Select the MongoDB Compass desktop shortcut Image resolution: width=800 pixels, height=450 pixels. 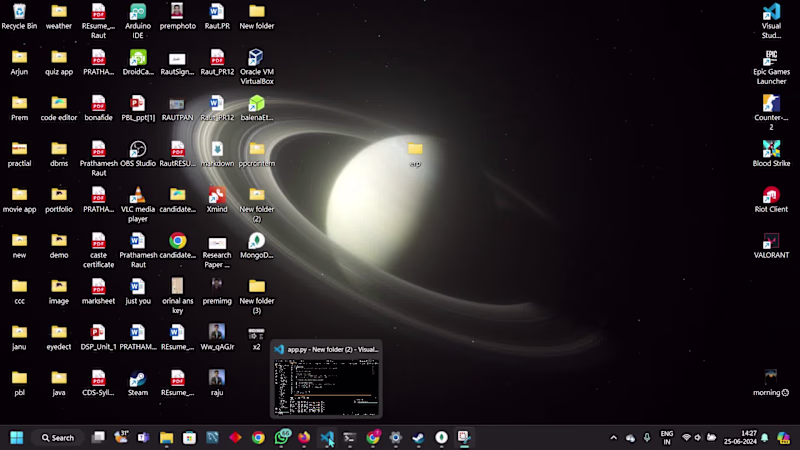pos(257,245)
